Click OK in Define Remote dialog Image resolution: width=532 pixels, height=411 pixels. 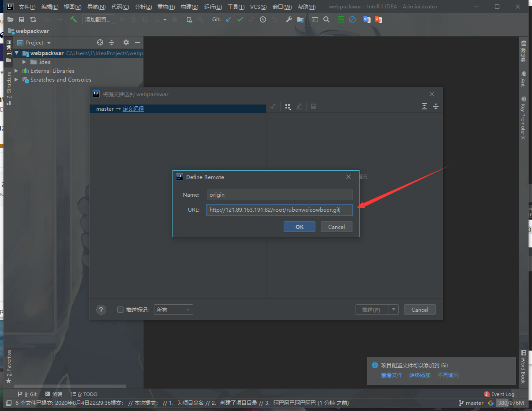(x=299, y=227)
